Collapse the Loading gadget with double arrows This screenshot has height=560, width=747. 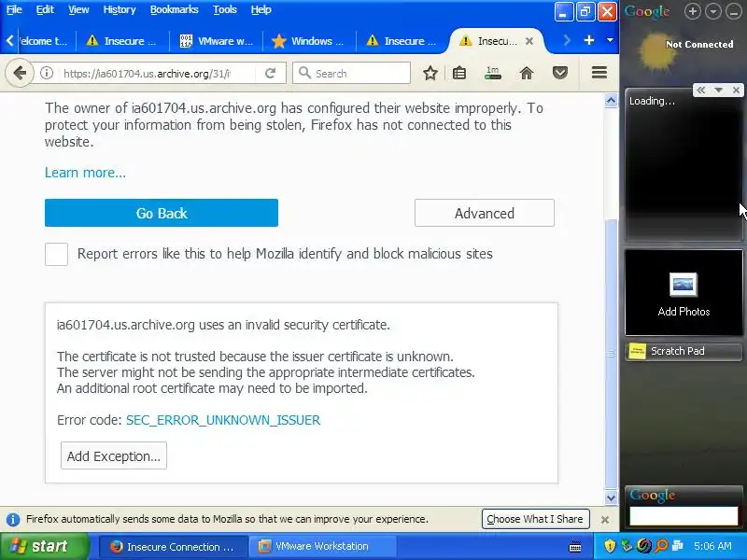(x=701, y=90)
